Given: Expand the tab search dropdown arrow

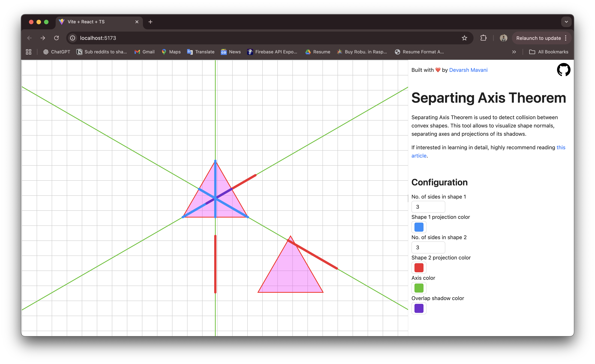Looking at the screenshot, I should pyautogui.click(x=566, y=22).
